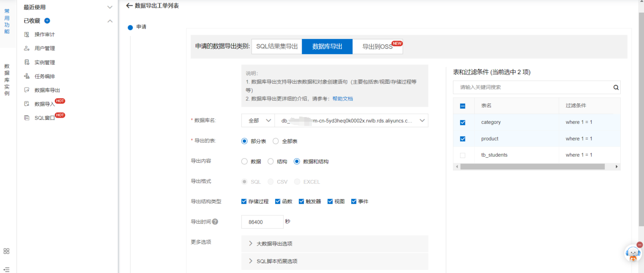Click the 操作审计 sidebar icon
The width and height of the screenshot is (644, 273).
27,34
